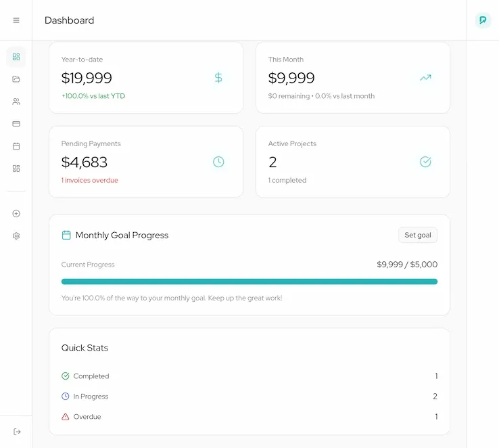Click the plus circle icon in sidebar
499x448 pixels.
[16, 214]
